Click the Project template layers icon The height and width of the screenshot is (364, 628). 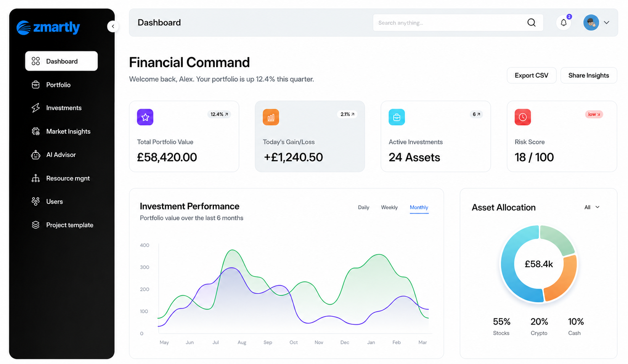(x=35, y=225)
